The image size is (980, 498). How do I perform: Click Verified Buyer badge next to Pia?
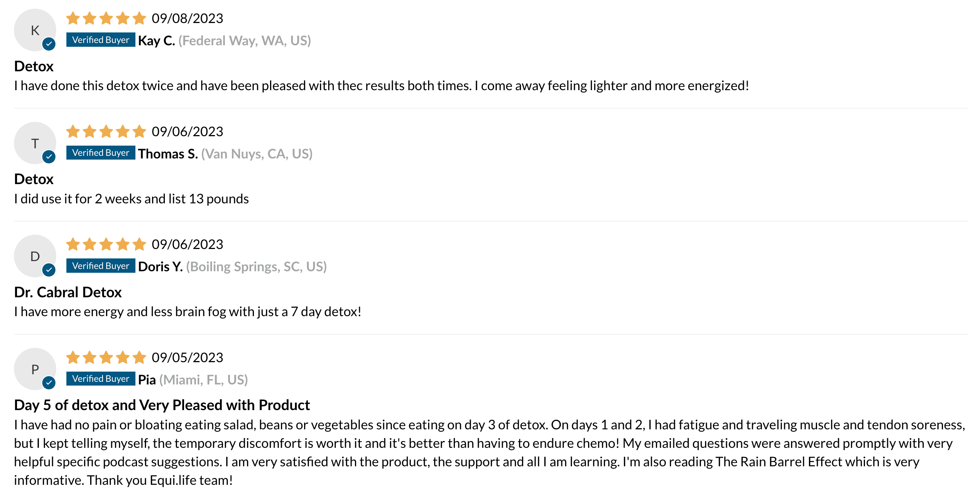tap(101, 378)
